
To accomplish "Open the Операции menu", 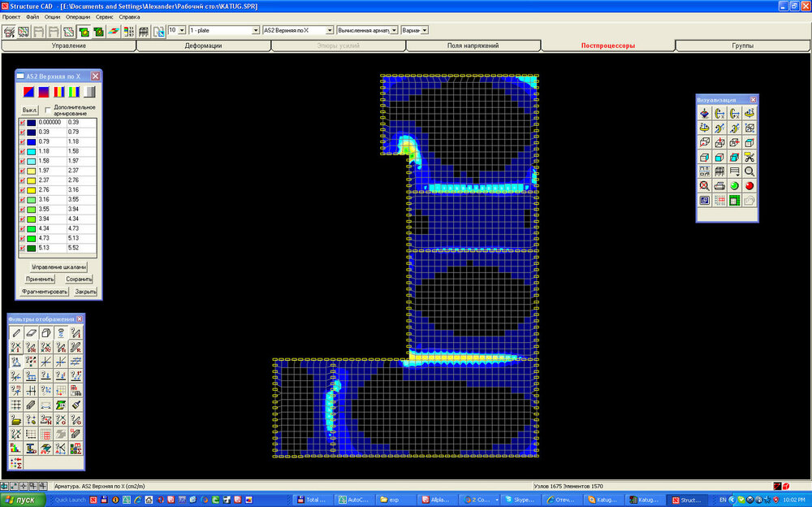I will [79, 16].
